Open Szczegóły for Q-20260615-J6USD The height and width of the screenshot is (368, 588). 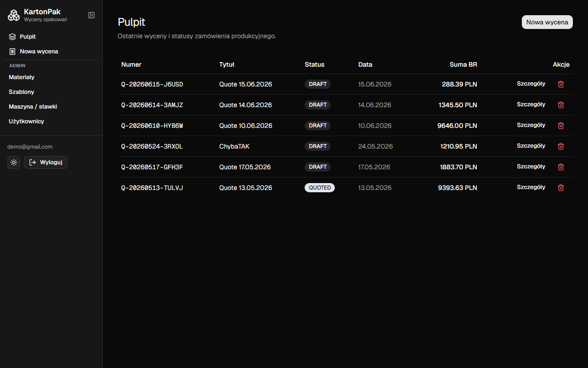click(531, 84)
